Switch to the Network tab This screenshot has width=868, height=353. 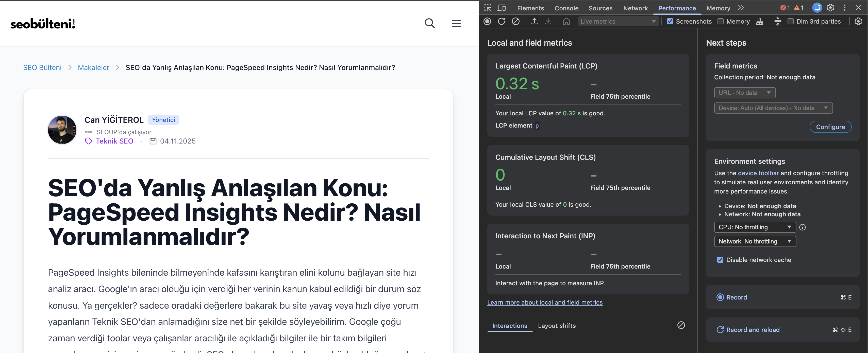[x=635, y=8]
